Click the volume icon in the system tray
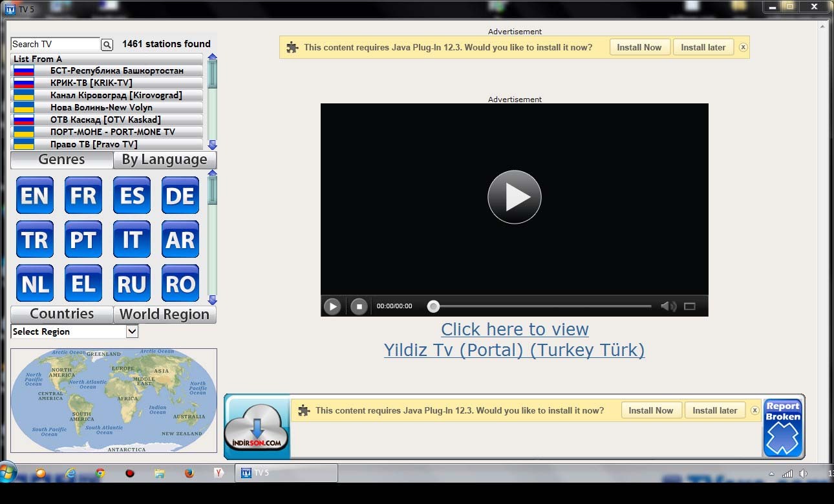This screenshot has width=834, height=504. (802, 473)
